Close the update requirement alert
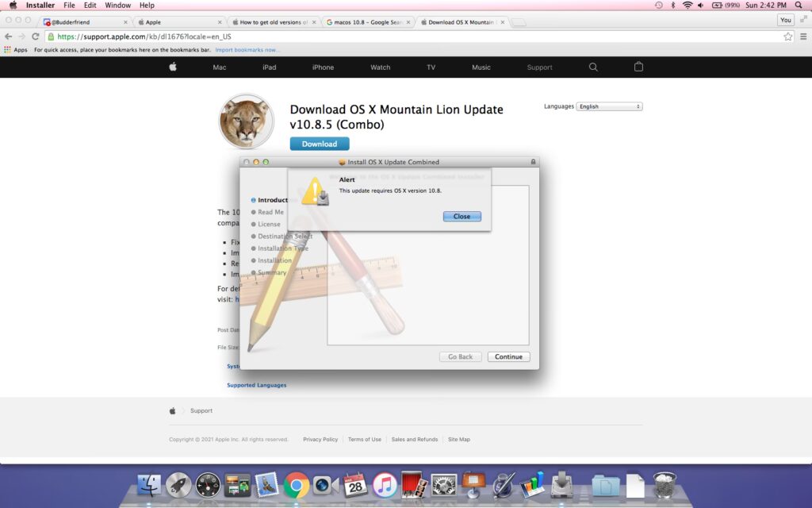 pyautogui.click(x=462, y=216)
